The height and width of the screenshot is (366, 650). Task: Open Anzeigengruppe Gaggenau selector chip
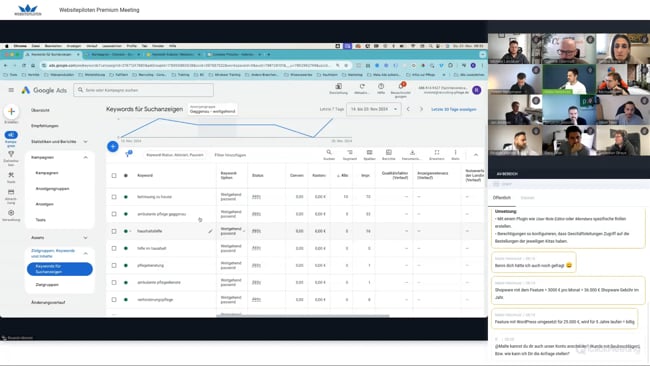[x=212, y=109]
